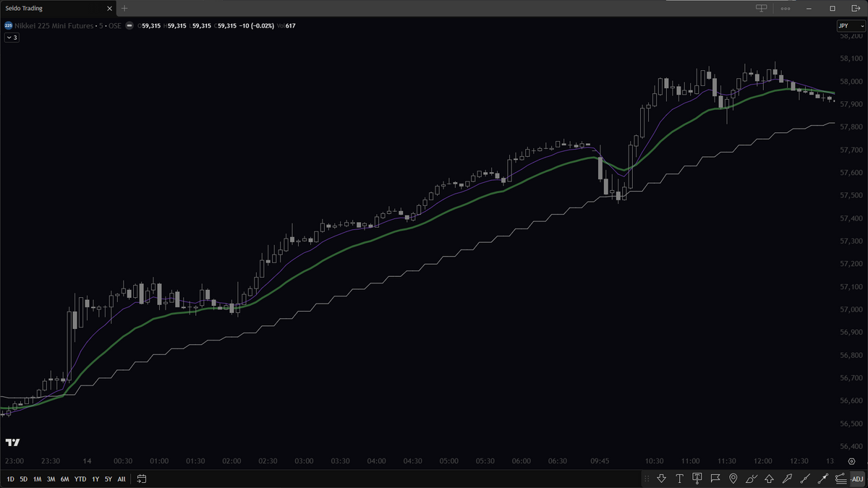This screenshot has width=868, height=488.
Task: Click the 09:45 time axis label
Action: (x=600, y=461)
